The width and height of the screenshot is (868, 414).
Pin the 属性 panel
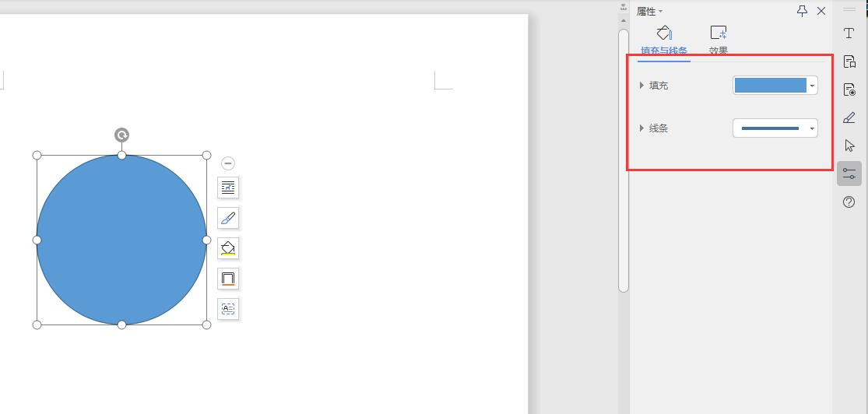802,11
